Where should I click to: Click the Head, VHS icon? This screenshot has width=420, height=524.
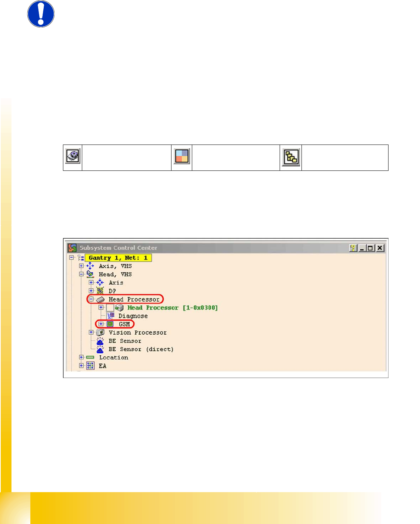90,274
